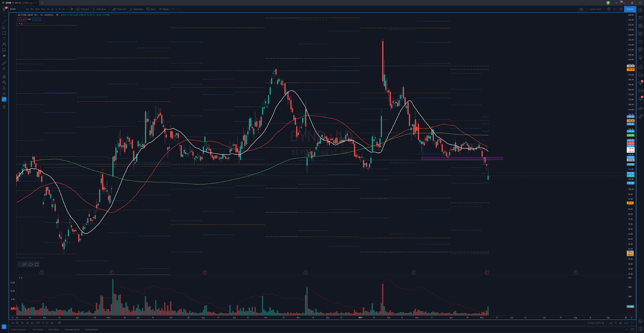The height and width of the screenshot is (333, 644).
Task: Select the text annotation tool
Action: (x=4, y=39)
